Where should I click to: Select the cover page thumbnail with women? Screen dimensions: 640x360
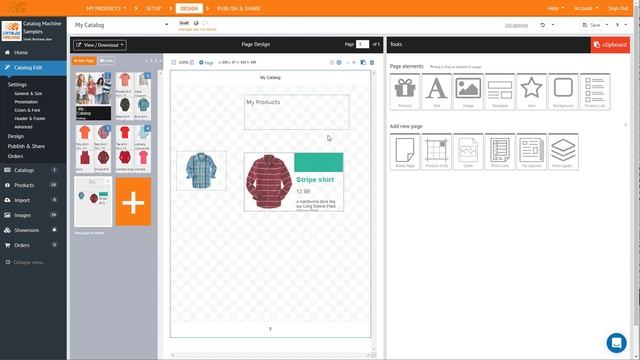93,96
